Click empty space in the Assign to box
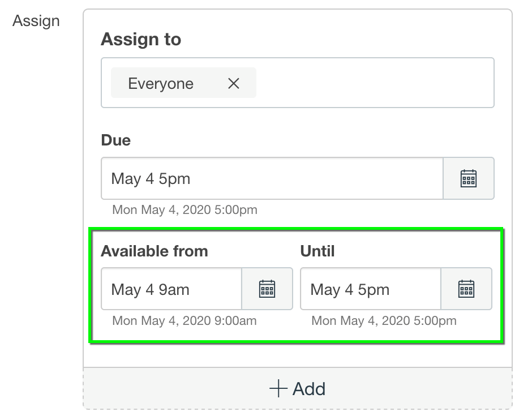 (x=374, y=83)
